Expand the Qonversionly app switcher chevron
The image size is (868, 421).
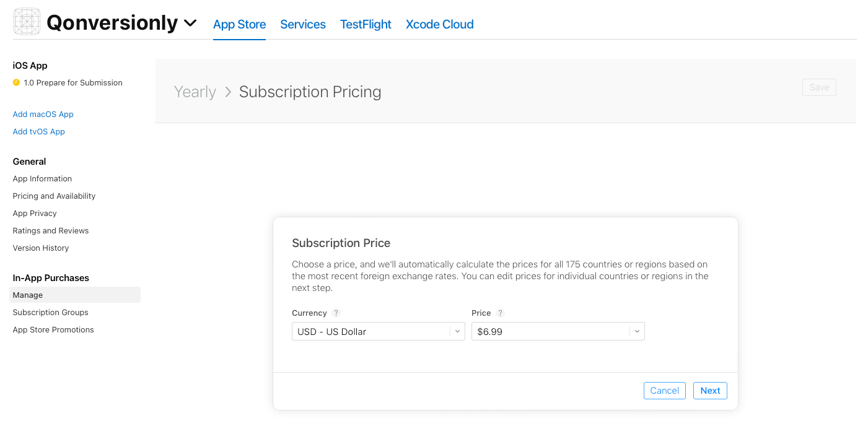pyautogui.click(x=190, y=24)
